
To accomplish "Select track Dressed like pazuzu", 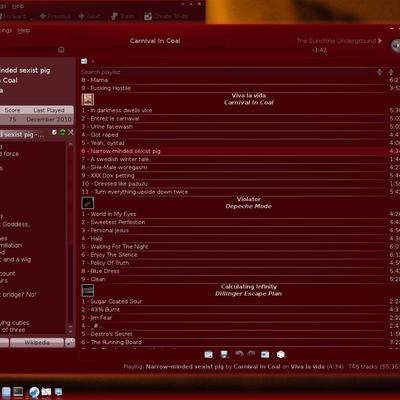I will (x=240, y=184).
